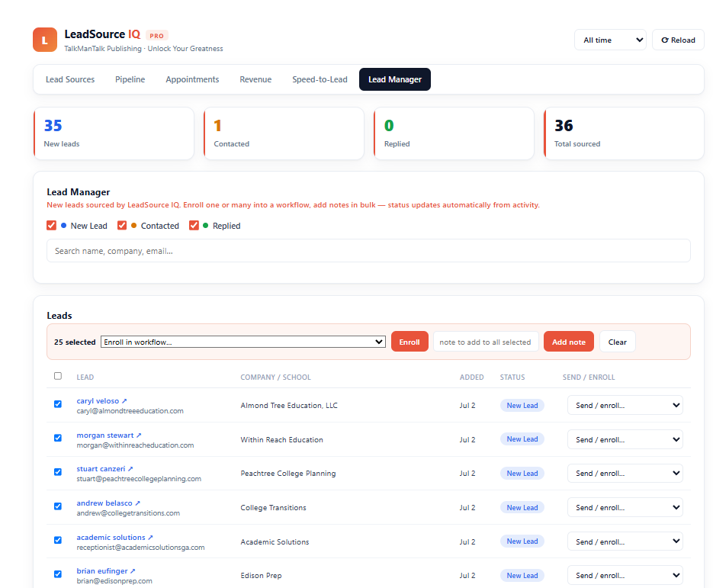The image size is (713, 588).
Task: Click the 36 Total sourced stat card
Action: (x=624, y=133)
